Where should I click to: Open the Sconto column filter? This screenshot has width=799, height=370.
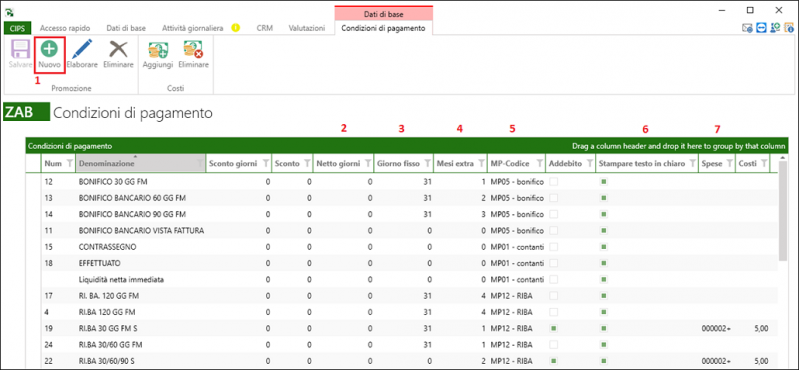pyautogui.click(x=307, y=164)
